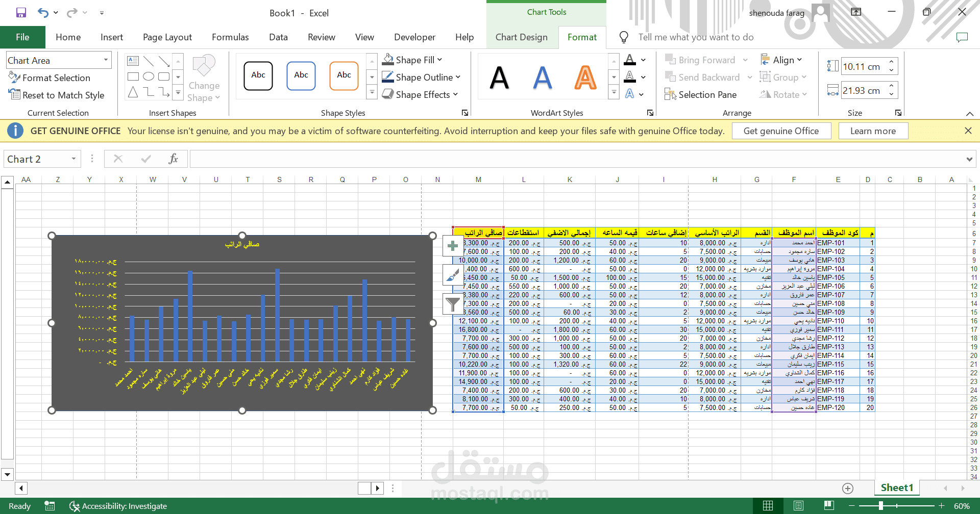Open Chart Styles brush icon
980x514 pixels.
[x=453, y=275]
